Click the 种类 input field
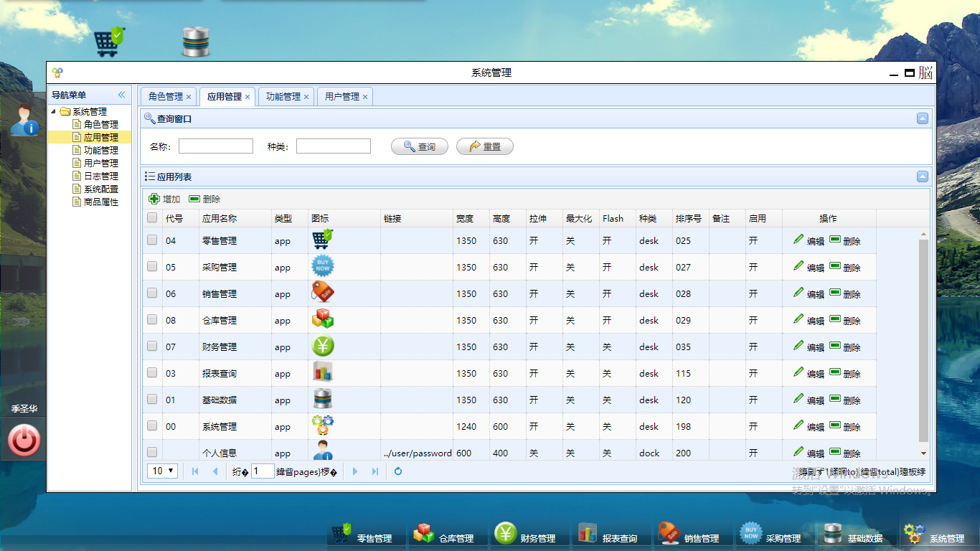This screenshot has width=980, height=551. (x=334, y=146)
